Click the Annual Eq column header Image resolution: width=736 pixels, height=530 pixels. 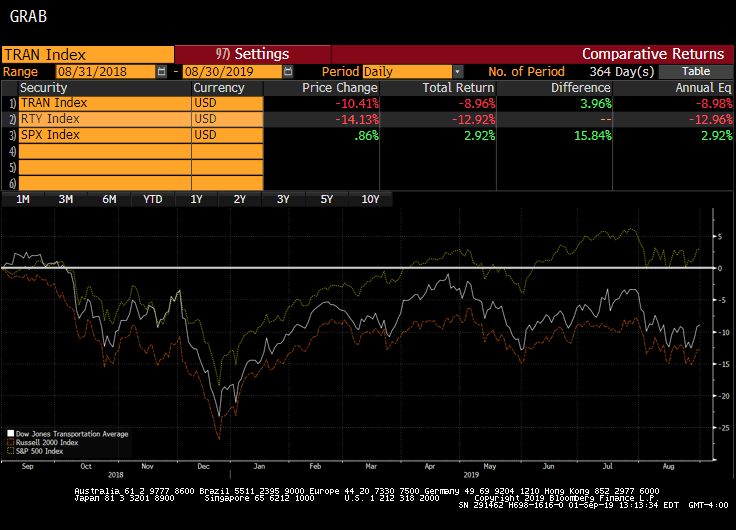[703, 88]
